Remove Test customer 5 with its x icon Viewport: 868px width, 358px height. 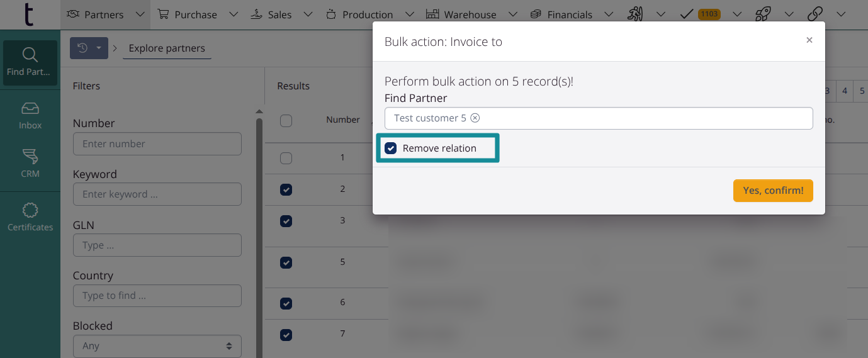point(475,118)
